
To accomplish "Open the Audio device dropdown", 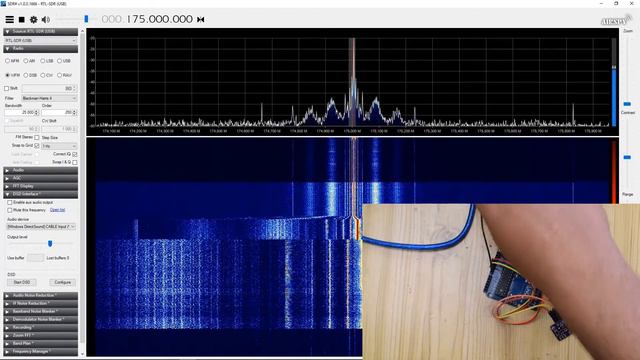I will pos(41,227).
